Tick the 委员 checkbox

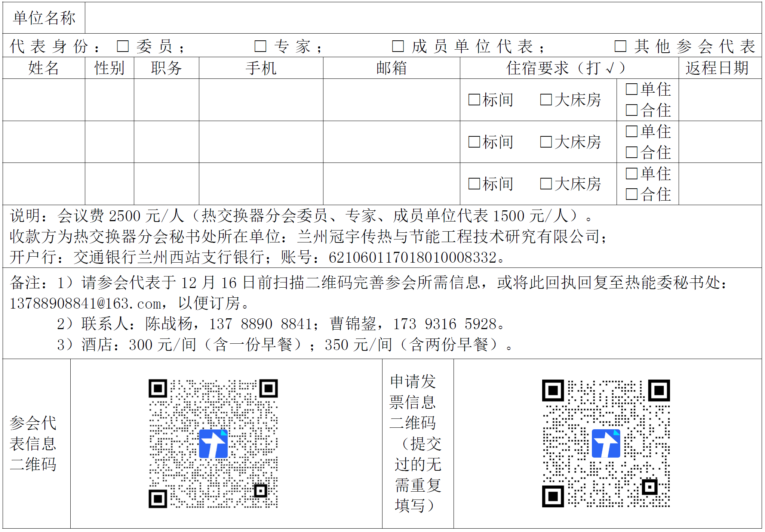click(x=123, y=46)
